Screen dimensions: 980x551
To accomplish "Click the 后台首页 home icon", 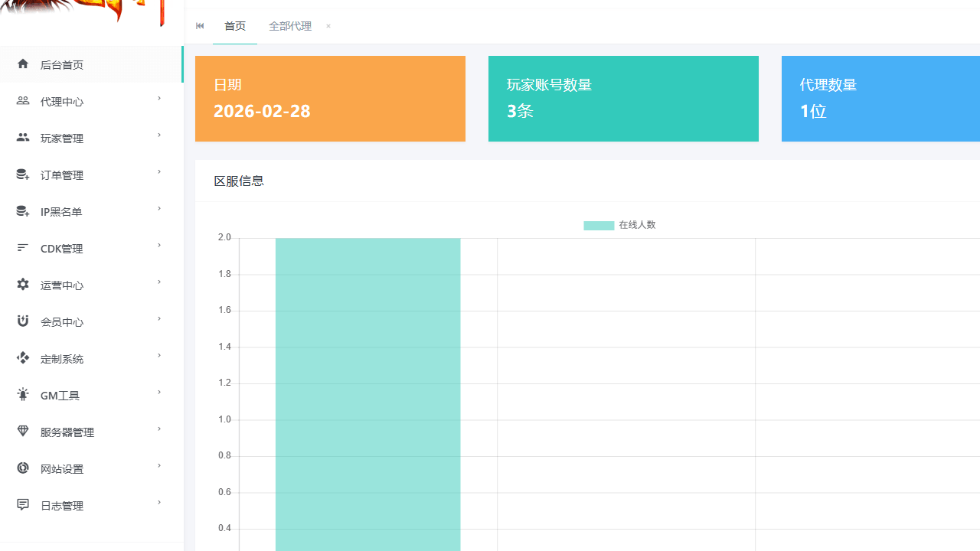I will [x=22, y=64].
